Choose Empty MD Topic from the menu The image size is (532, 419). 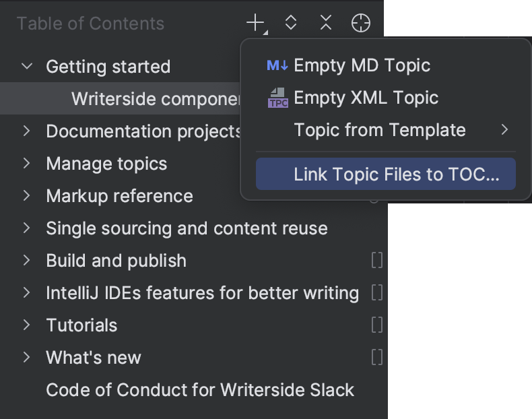tap(362, 66)
